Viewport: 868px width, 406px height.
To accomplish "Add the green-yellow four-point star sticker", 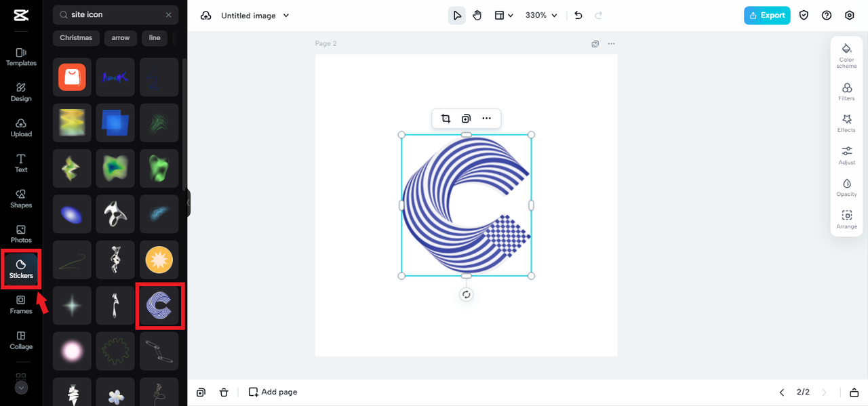I will 72,168.
